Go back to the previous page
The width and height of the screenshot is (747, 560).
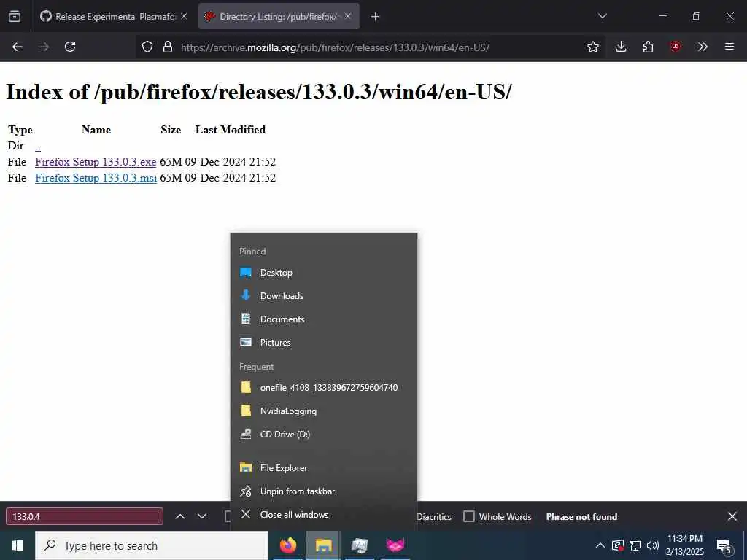tap(18, 47)
